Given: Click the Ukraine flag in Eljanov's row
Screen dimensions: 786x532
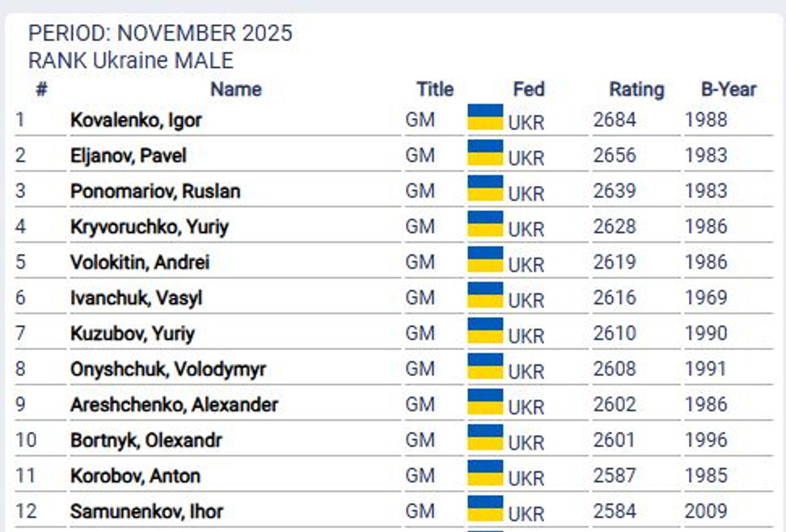Looking at the screenshot, I should 485,153.
